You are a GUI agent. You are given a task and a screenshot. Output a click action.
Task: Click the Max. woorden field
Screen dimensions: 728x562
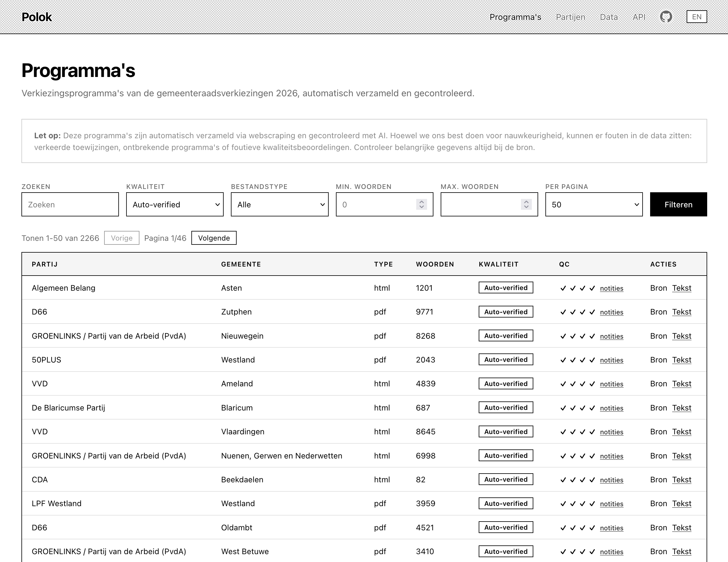[489, 204]
